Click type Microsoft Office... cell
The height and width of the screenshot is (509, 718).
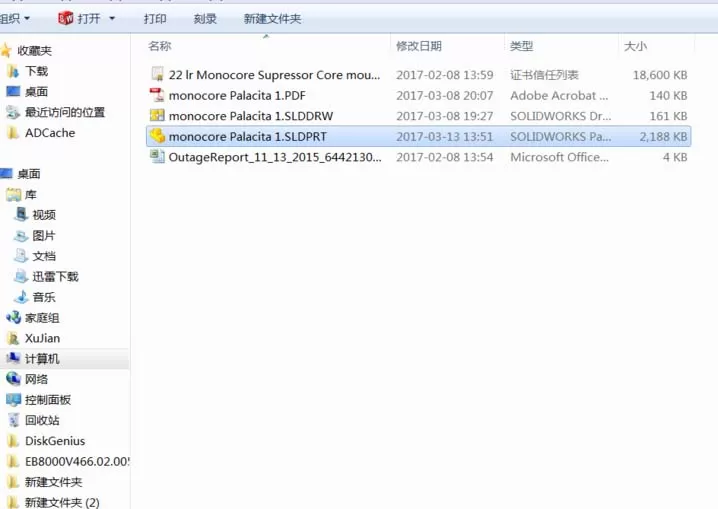coord(560,157)
